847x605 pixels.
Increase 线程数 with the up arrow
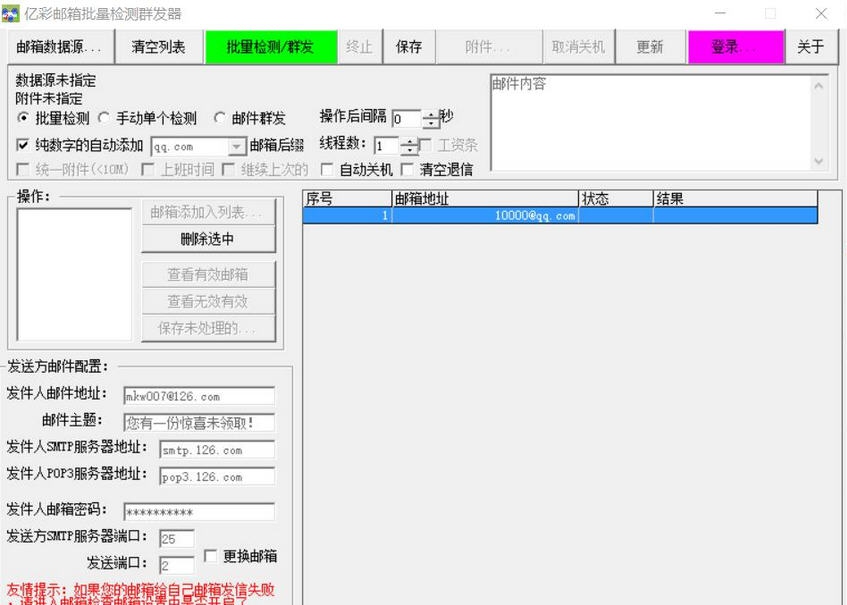(409, 139)
